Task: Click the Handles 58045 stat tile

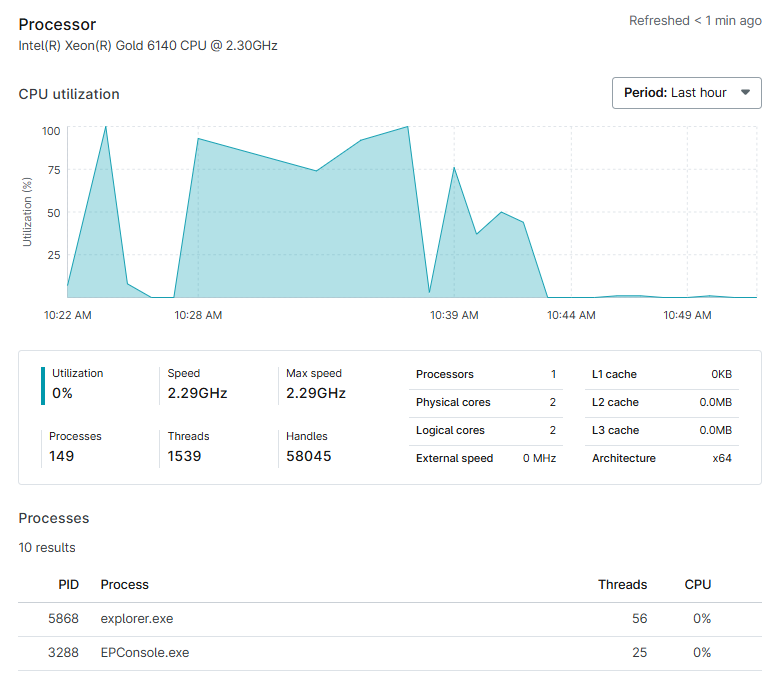Action: (308, 447)
